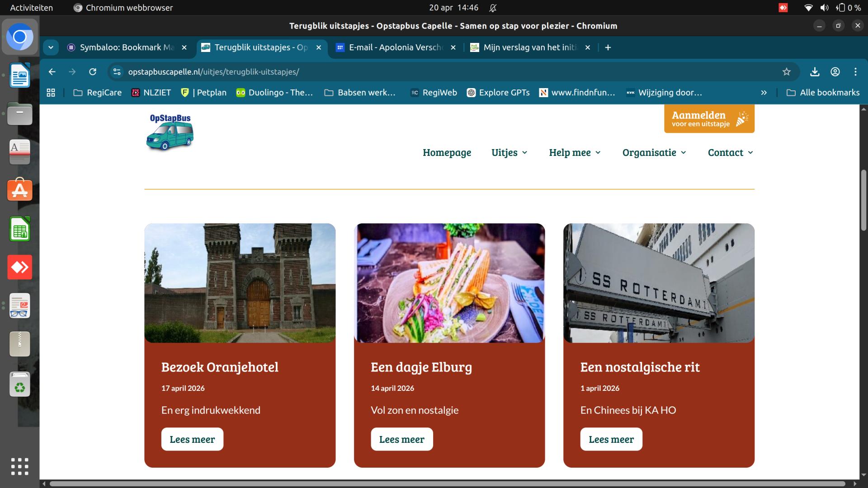The width and height of the screenshot is (868, 488).
Task: Open the apps grid bookmark icon
Action: 51,93
